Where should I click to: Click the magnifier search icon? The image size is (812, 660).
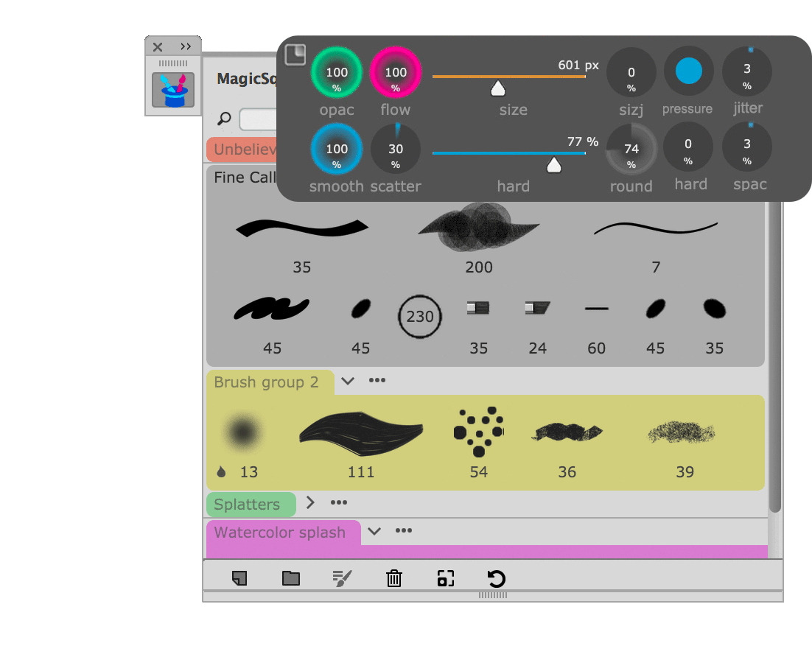click(225, 119)
